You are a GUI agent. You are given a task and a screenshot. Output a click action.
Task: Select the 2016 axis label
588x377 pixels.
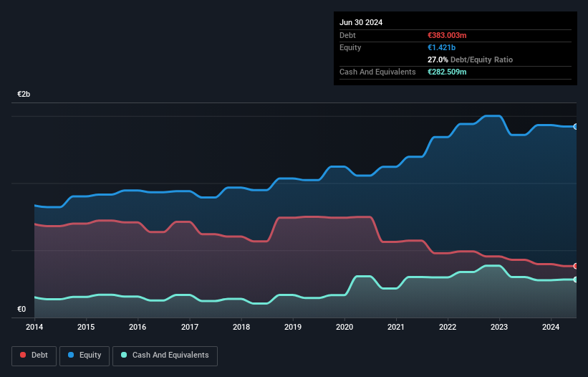(138, 327)
